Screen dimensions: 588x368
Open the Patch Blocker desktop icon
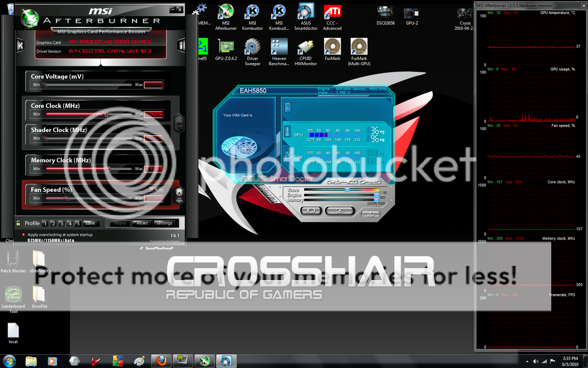13,262
